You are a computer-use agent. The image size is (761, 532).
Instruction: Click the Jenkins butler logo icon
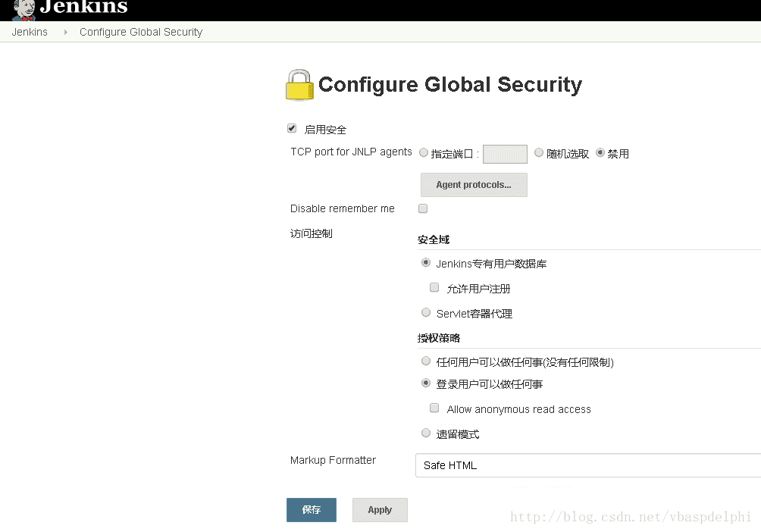click(24, 10)
